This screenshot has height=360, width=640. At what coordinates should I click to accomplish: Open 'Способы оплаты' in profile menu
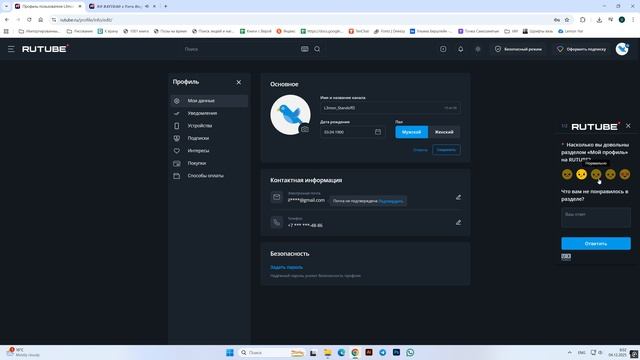[x=209, y=176]
